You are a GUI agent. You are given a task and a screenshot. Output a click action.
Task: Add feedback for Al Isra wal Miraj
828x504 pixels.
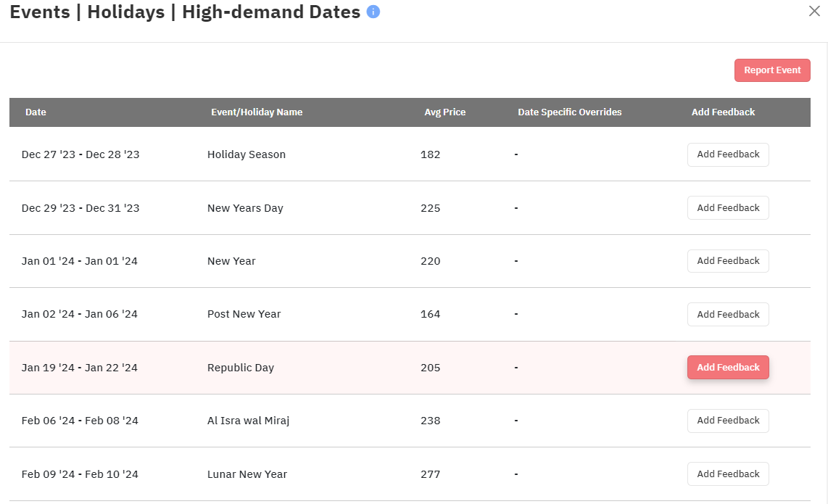click(x=728, y=421)
